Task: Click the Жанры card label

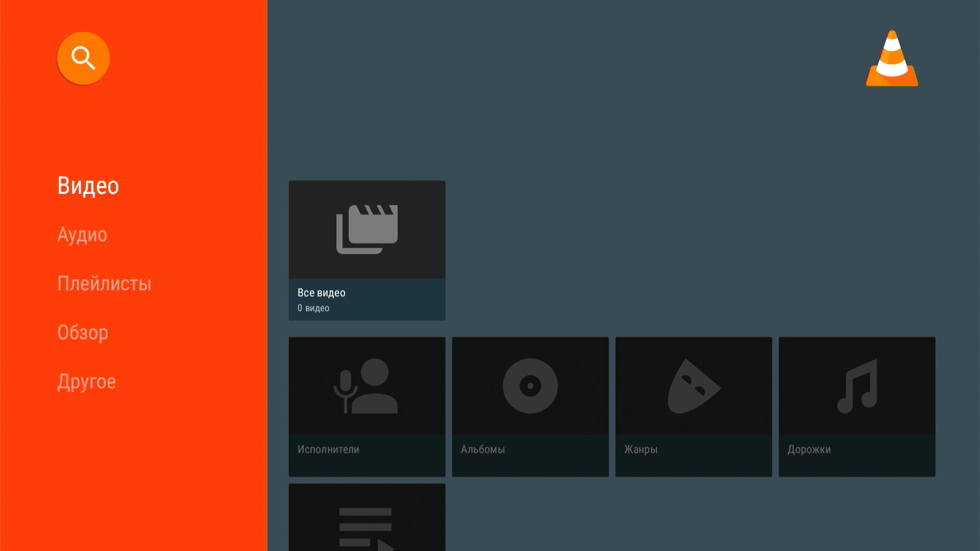Action: [x=641, y=449]
